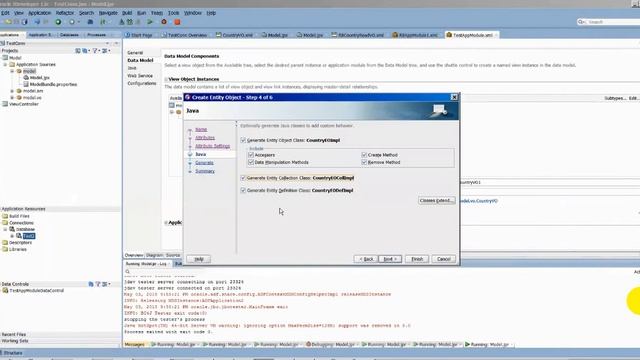Click the green circular toolbar icon
The image size is (640, 360).
point(58,22)
